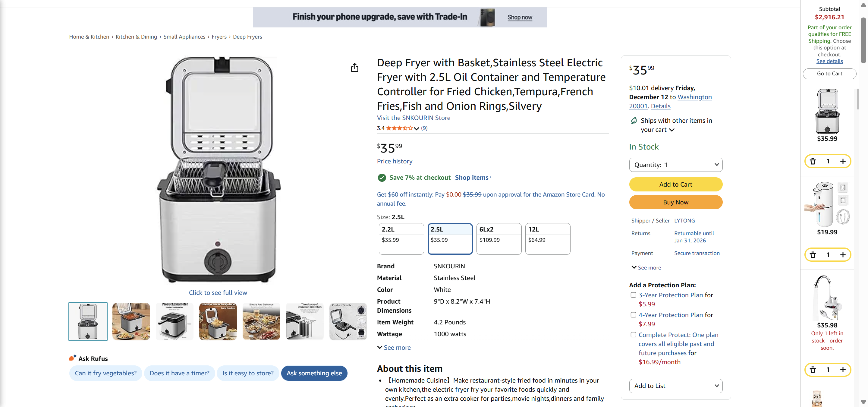Open the Deep Fryers breadcrumb category
This screenshot has width=868, height=407.
click(248, 36)
